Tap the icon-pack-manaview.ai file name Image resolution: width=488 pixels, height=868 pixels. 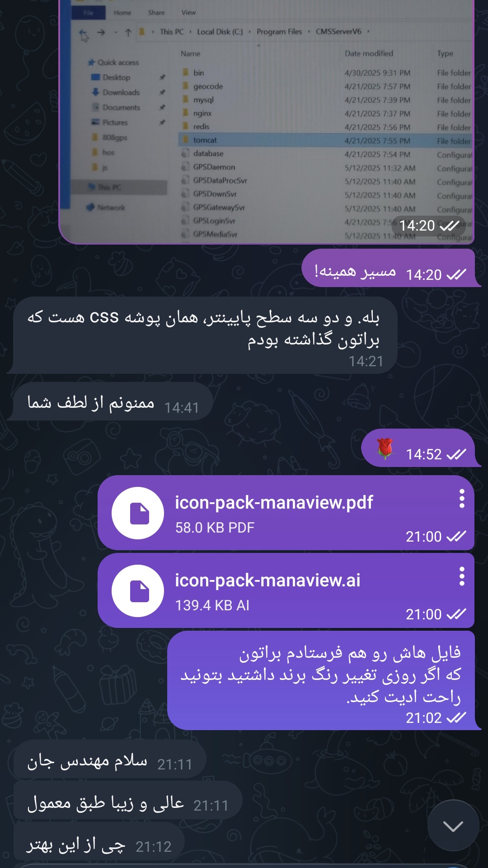[267, 580]
